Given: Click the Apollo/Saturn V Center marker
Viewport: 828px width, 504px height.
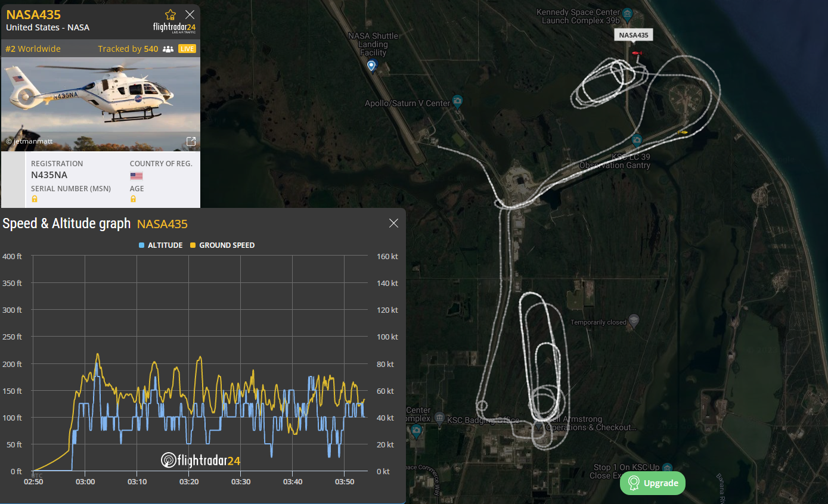Looking at the screenshot, I should click(x=457, y=101).
